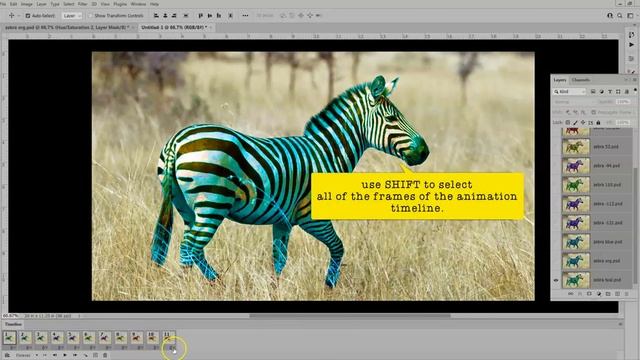Viewport: 640px width, 360px height.
Task: Switch to the Untitled-1 document tab
Action: pos(177,27)
